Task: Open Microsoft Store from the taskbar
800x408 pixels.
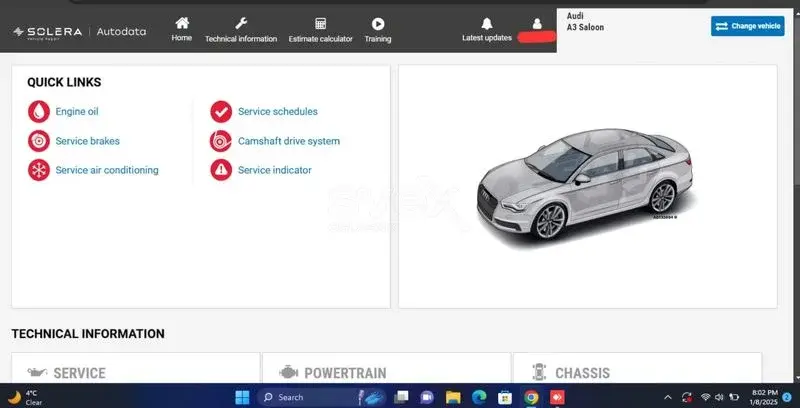Action: coord(505,397)
